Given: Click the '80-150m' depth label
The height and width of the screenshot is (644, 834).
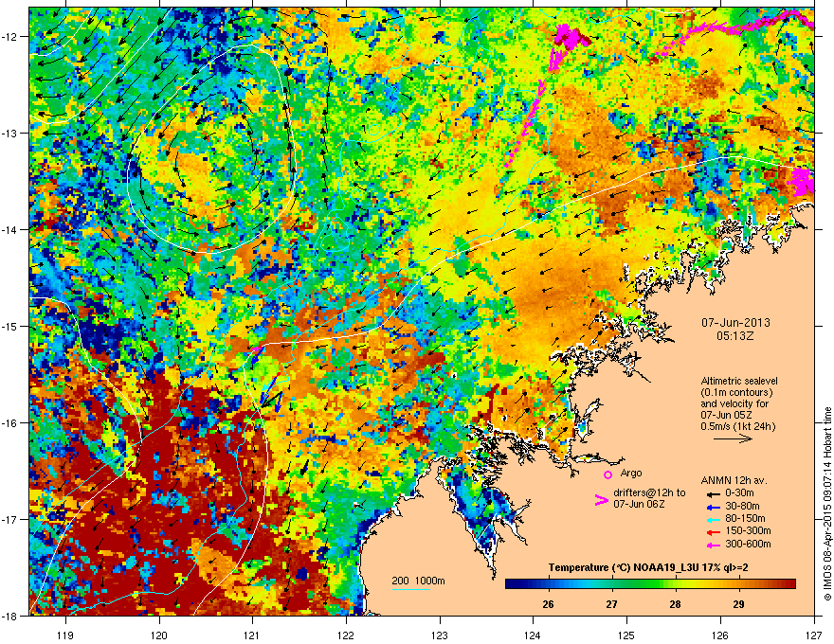Looking at the screenshot, I should pyautogui.click(x=745, y=519).
